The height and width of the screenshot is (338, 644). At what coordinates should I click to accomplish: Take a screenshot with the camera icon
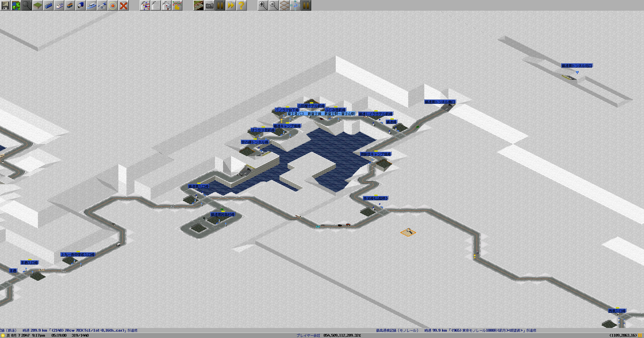coord(209,5)
